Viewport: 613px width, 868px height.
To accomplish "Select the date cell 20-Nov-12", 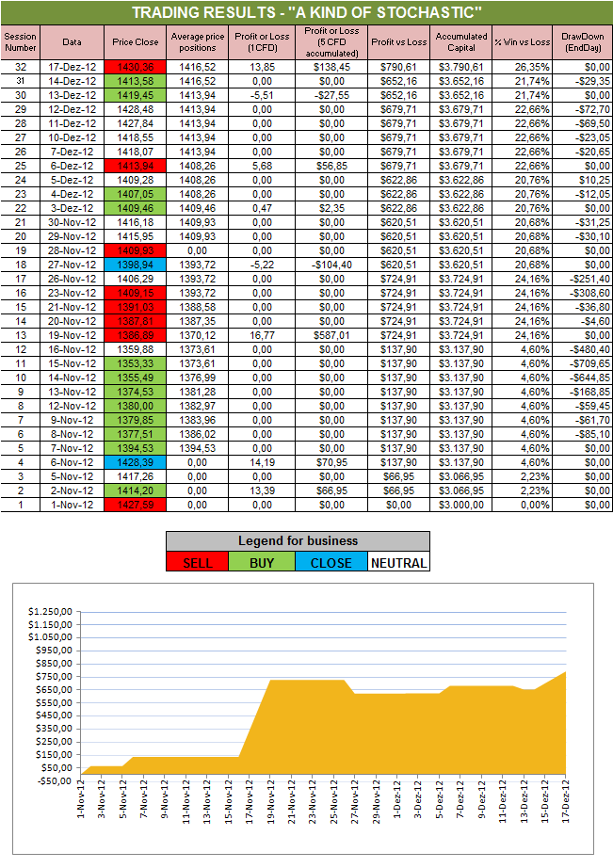I will point(72,321).
